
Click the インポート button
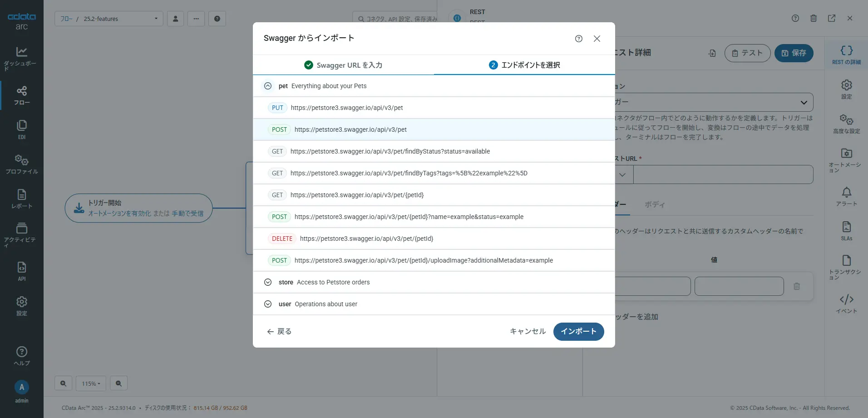(x=578, y=331)
